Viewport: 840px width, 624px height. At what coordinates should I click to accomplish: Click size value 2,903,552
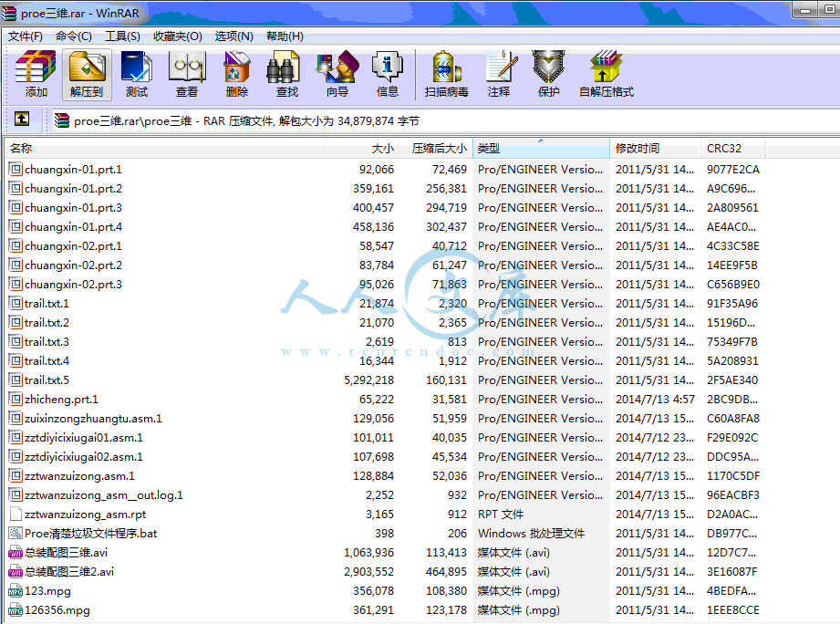(368, 571)
